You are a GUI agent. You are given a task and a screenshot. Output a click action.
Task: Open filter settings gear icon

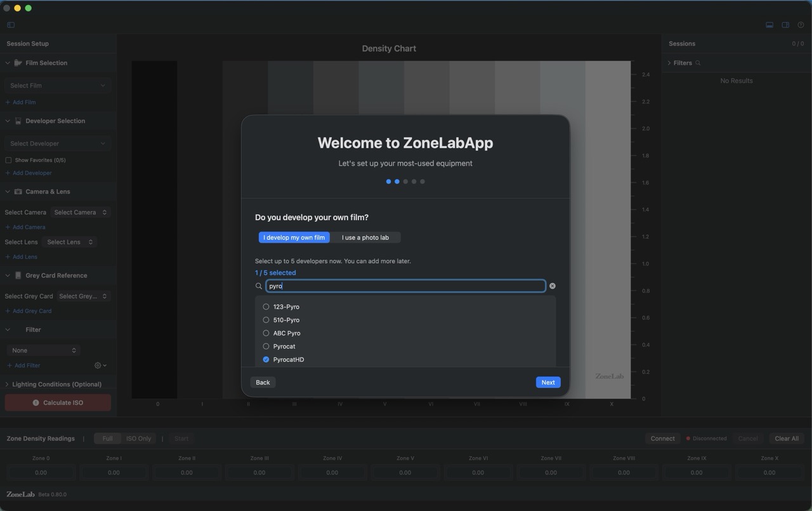click(x=100, y=366)
